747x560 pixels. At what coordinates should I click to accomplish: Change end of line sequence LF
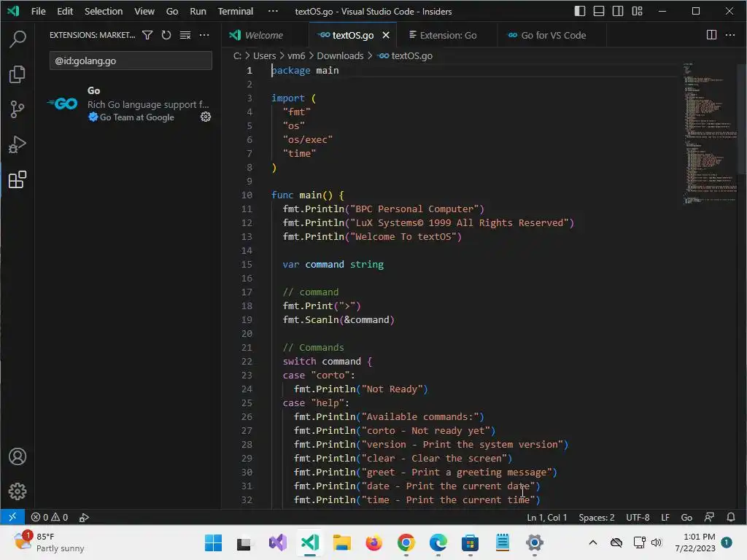point(665,517)
